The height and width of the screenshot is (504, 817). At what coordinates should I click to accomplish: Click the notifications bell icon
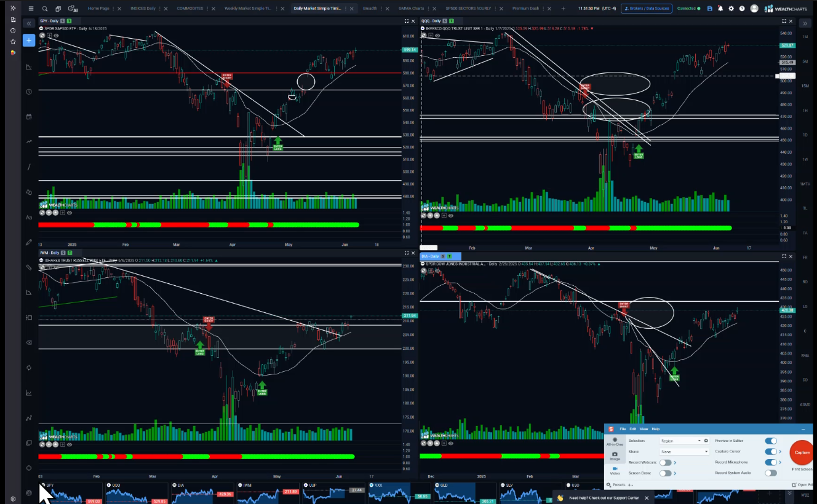(x=720, y=9)
